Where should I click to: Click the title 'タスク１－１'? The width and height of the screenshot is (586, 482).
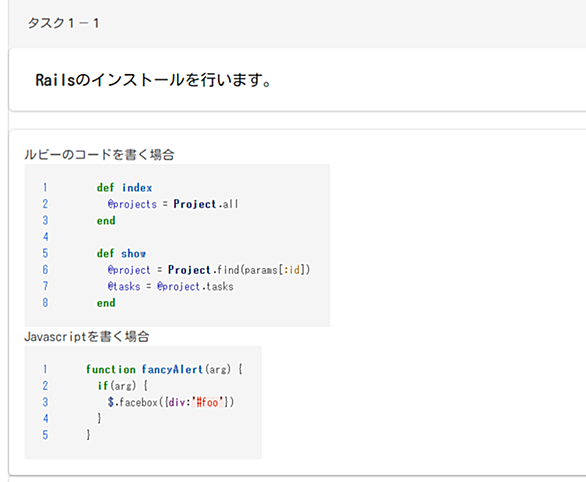[x=63, y=23]
